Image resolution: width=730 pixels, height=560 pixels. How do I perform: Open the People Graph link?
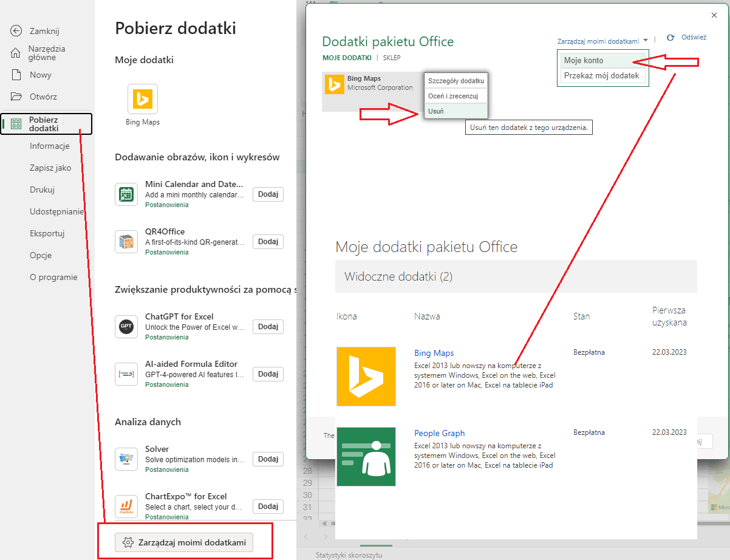(439, 433)
